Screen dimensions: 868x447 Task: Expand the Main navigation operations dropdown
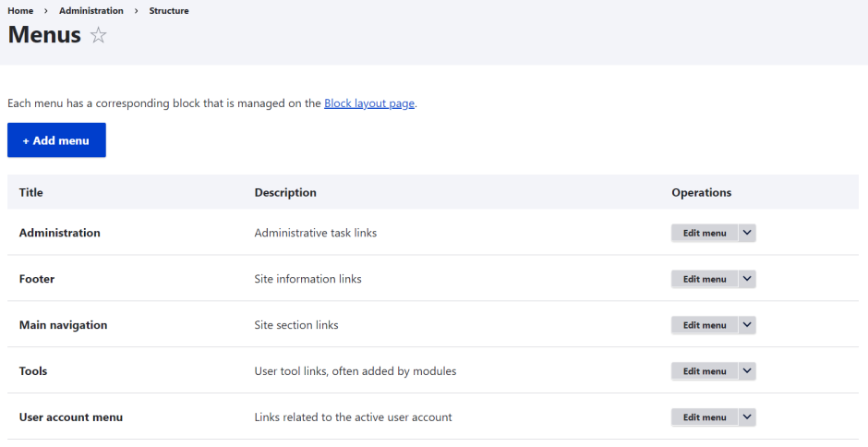747,325
